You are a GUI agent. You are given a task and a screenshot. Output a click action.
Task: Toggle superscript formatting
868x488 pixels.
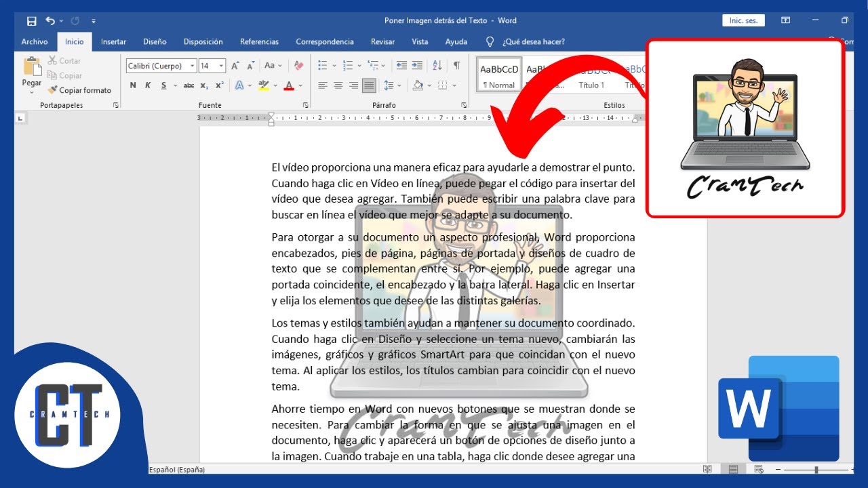pos(219,85)
